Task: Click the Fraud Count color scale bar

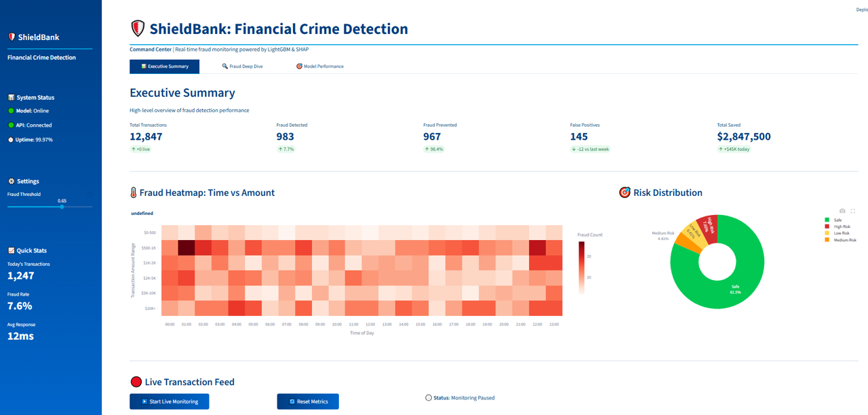Action: tap(582, 268)
